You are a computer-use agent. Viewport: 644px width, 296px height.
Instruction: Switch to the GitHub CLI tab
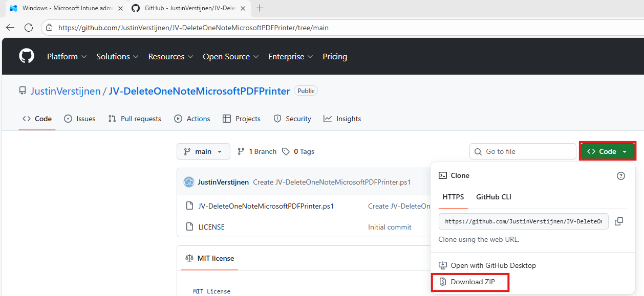pyautogui.click(x=493, y=197)
